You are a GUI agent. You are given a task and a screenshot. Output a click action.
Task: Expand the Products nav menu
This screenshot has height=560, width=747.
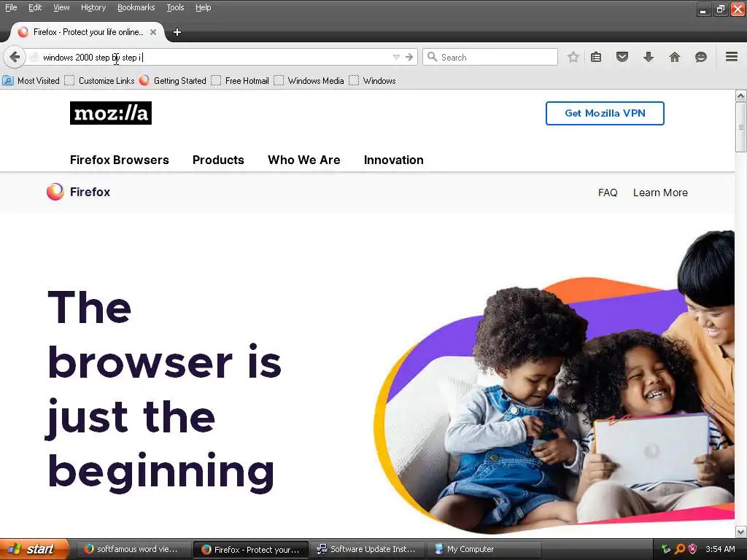tap(218, 160)
